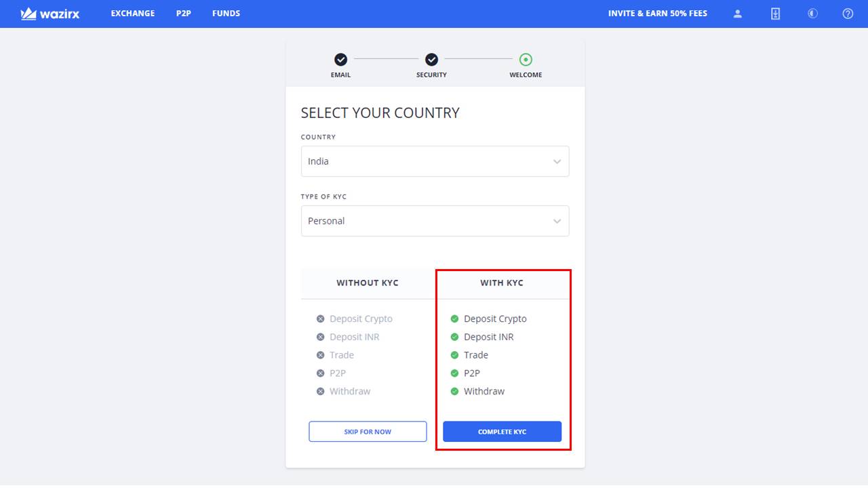Click the download app icon

coord(776,14)
